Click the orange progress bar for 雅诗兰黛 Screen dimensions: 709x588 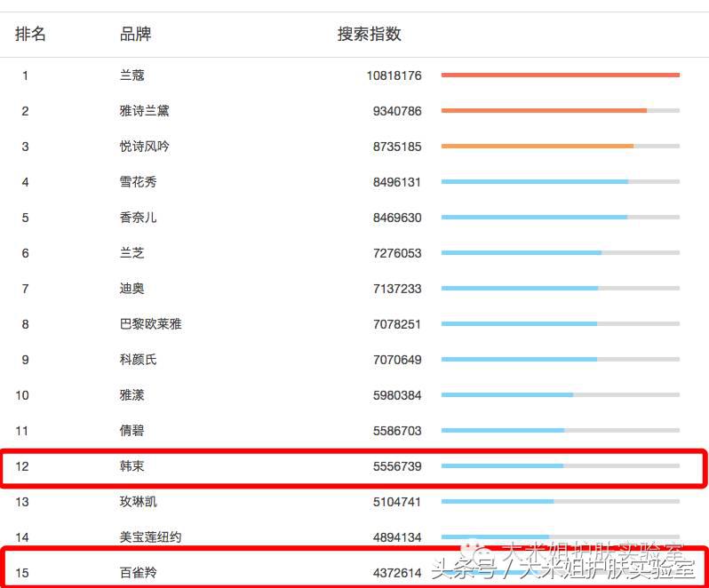(544, 111)
